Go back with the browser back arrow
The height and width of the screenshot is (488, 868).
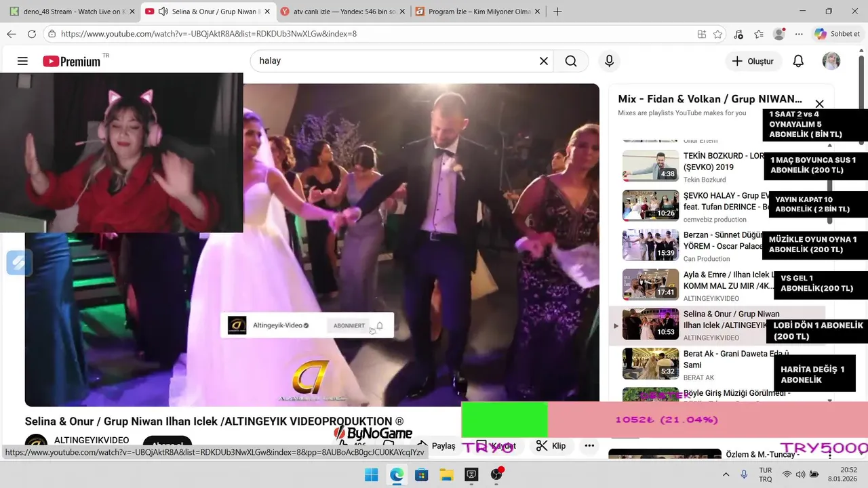(x=12, y=34)
